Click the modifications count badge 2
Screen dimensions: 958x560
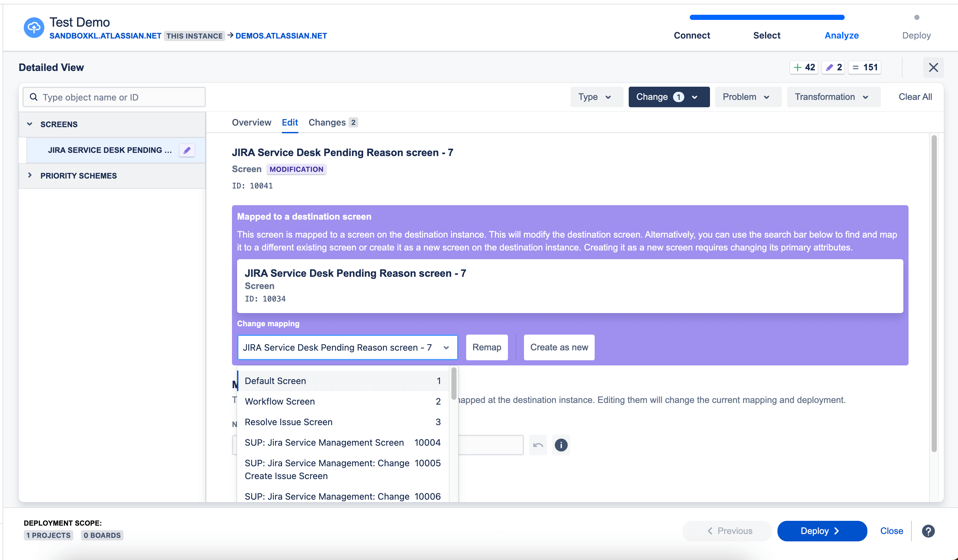tap(833, 68)
